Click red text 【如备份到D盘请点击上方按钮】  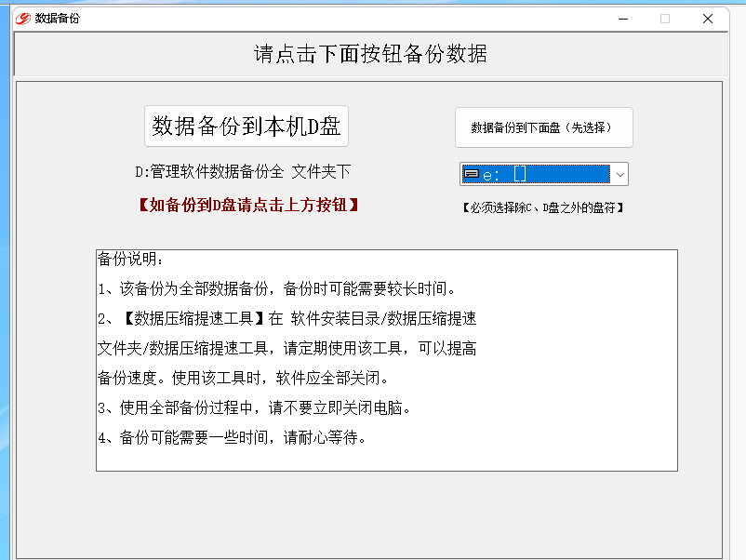pyautogui.click(x=248, y=205)
